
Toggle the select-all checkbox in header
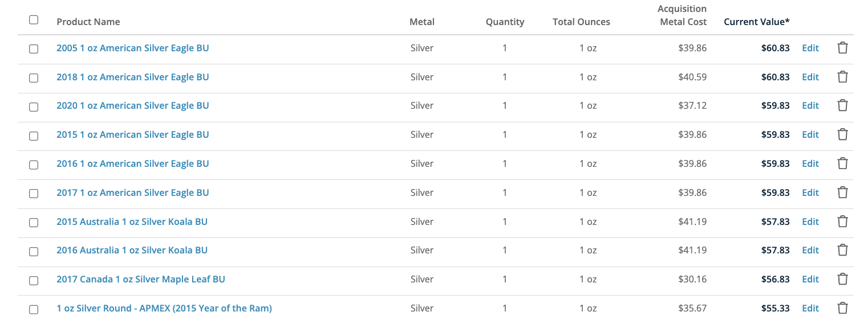34,20
